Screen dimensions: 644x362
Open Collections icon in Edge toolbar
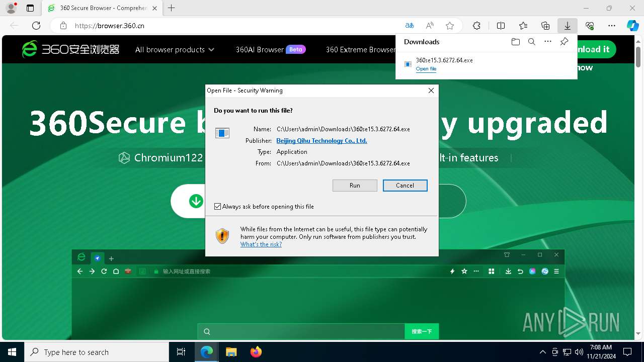click(x=545, y=26)
